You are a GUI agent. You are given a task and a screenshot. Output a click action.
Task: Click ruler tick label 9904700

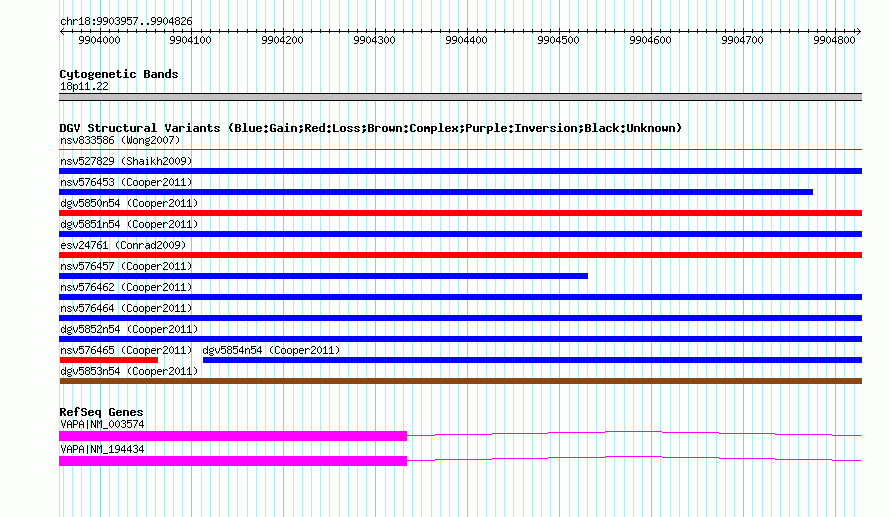(742, 40)
